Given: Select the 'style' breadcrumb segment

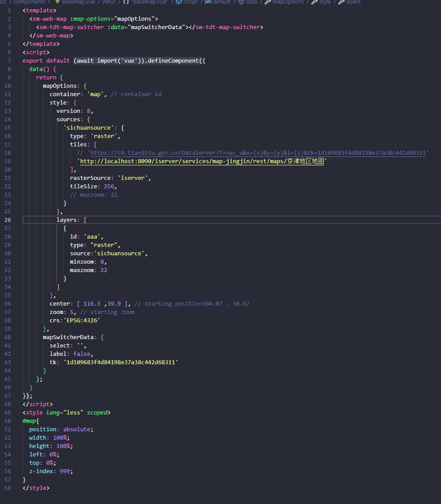Looking at the screenshot, I should click(x=325, y=2).
